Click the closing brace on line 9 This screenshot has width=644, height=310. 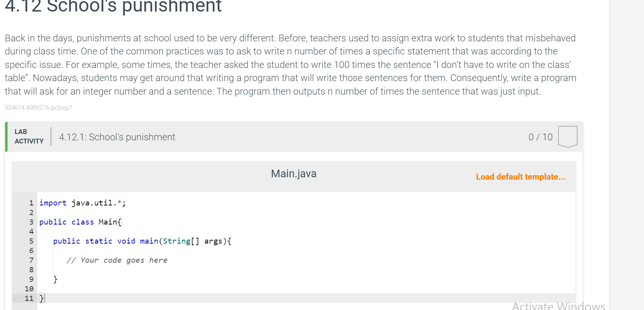(x=55, y=279)
